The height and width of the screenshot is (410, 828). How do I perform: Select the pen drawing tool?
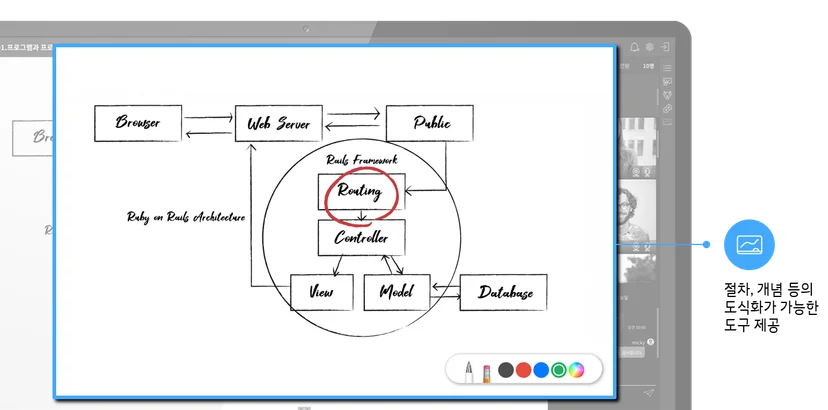click(468, 371)
